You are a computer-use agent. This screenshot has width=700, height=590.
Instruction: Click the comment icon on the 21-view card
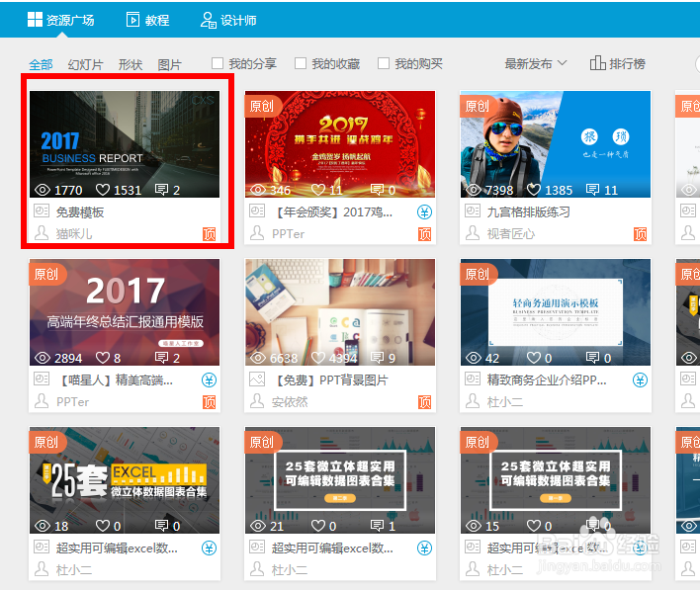click(x=378, y=526)
